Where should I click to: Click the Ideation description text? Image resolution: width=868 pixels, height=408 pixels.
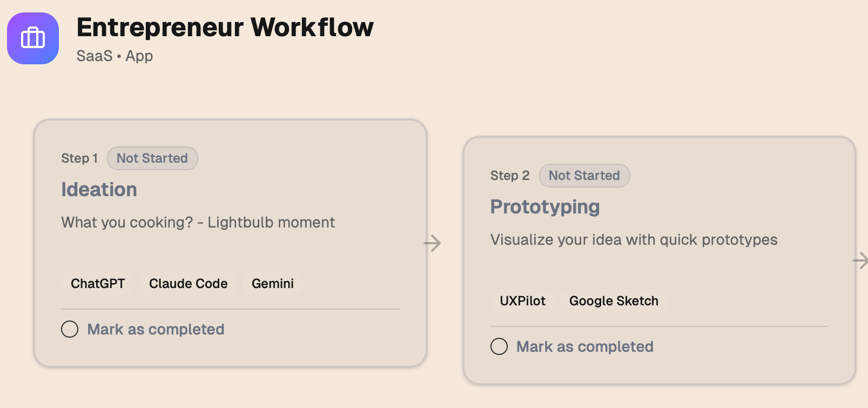[x=198, y=223]
